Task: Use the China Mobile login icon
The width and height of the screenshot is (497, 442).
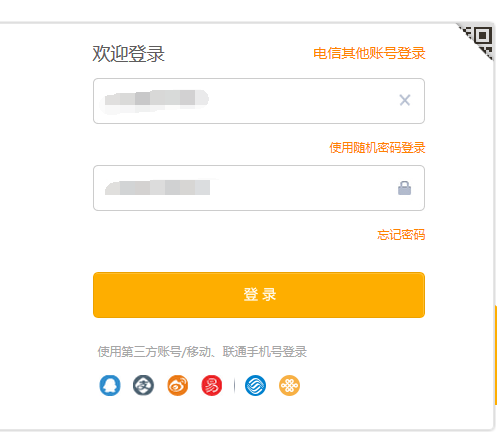Action: click(x=255, y=385)
